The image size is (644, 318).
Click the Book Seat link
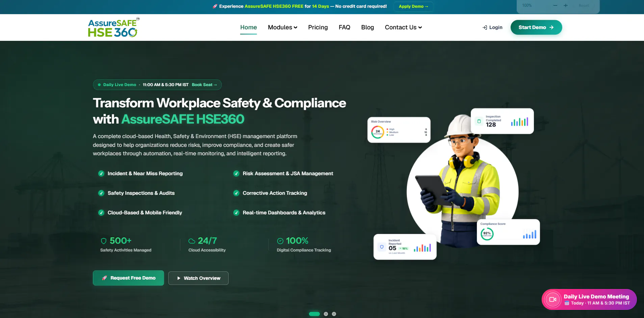click(x=204, y=85)
